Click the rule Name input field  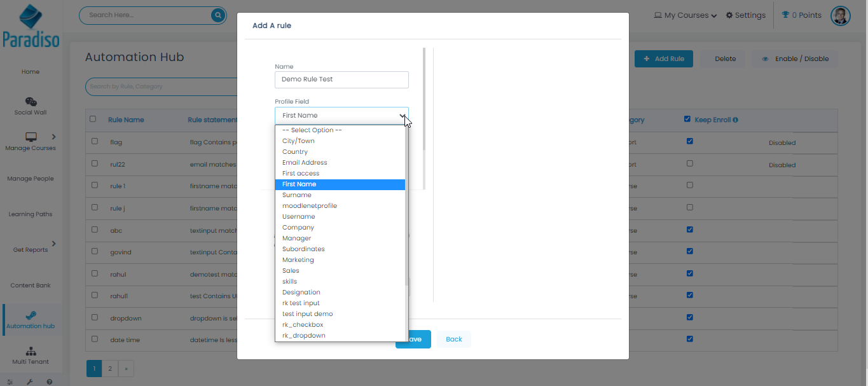point(341,79)
